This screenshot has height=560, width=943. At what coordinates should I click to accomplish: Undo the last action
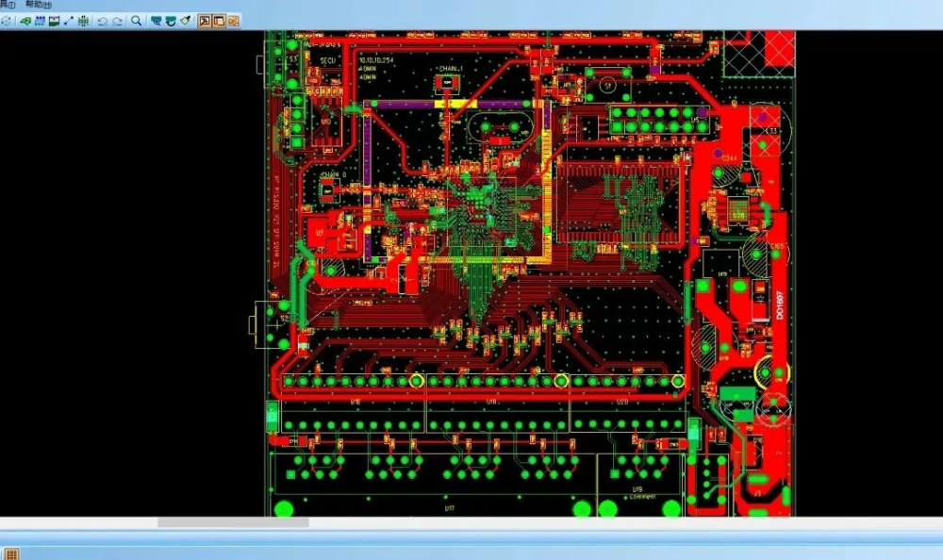[103, 21]
